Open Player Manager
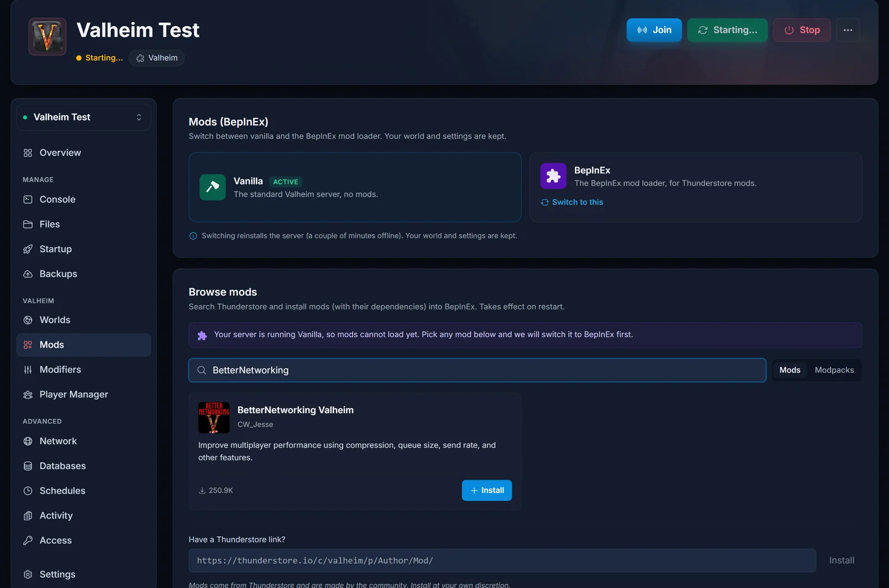 coord(83,395)
